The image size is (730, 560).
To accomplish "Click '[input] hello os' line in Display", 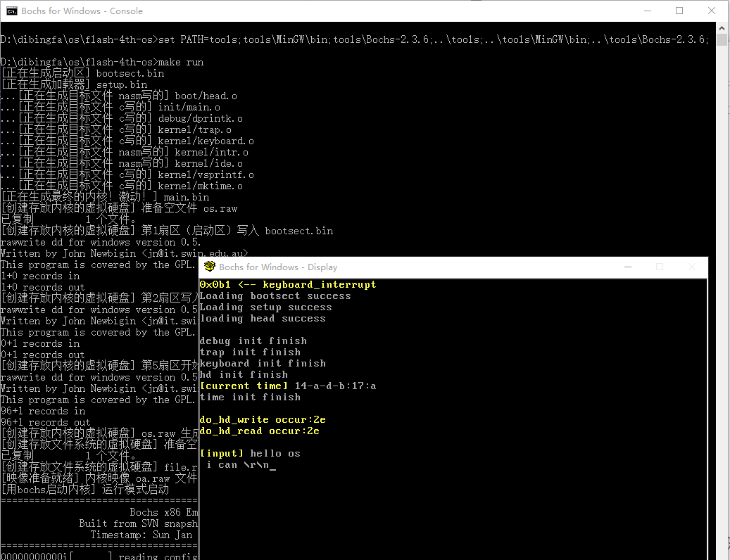I will tap(250, 454).
